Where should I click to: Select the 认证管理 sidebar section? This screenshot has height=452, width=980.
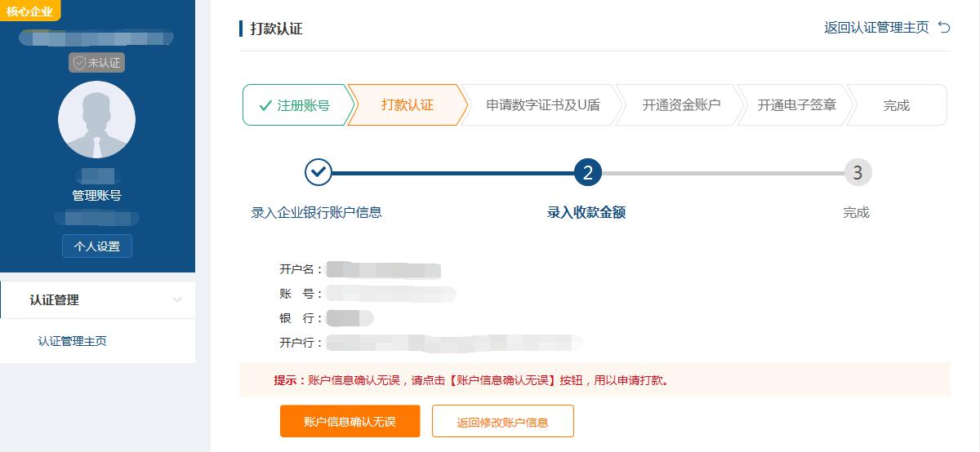coord(97,300)
